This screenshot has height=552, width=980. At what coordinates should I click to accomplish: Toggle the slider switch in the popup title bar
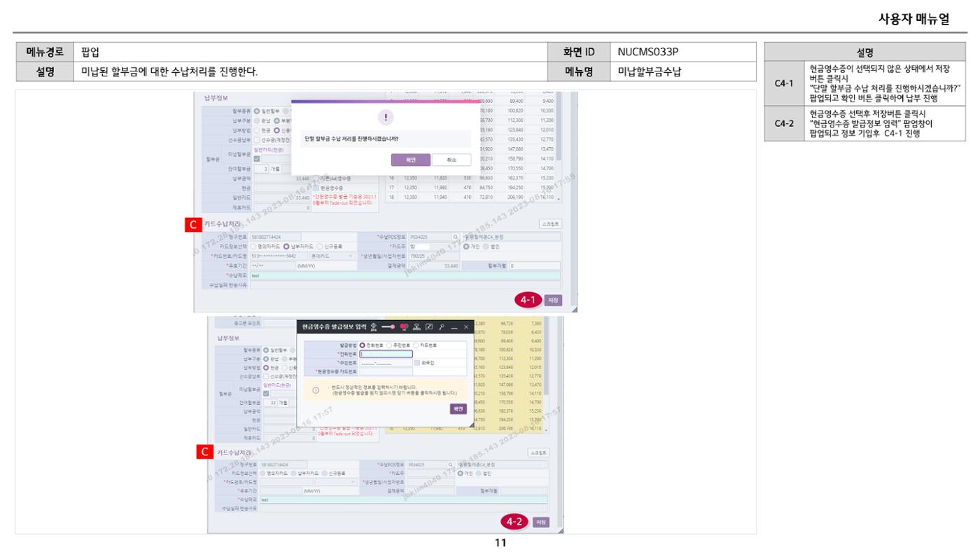point(388,326)
